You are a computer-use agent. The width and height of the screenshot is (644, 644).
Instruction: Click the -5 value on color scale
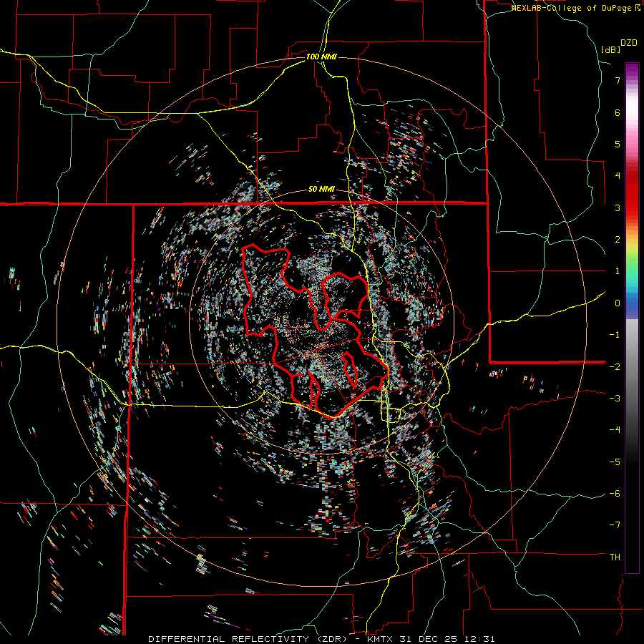[x=615, y=462]
